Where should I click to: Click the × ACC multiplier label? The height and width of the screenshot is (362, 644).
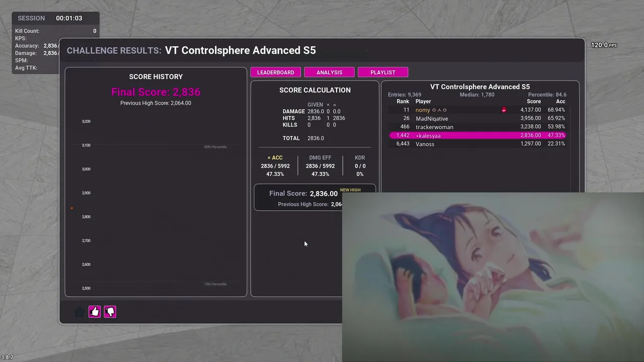pyautogui.click(x=275, y=158)
